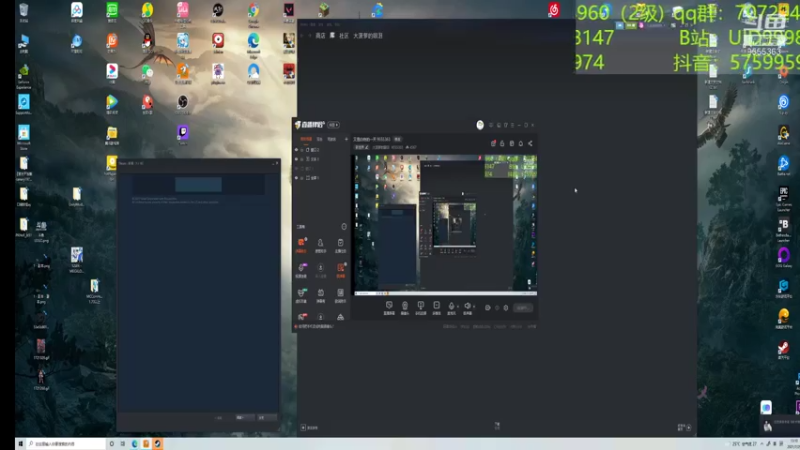Open the 社区 menu in Steam
This screenshot has width=800, height=450.
click(x=344, y=36)
